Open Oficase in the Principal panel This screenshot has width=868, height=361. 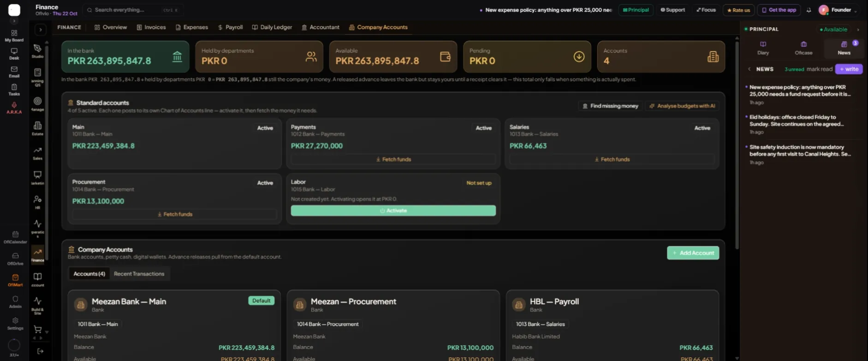click(803, 48)
